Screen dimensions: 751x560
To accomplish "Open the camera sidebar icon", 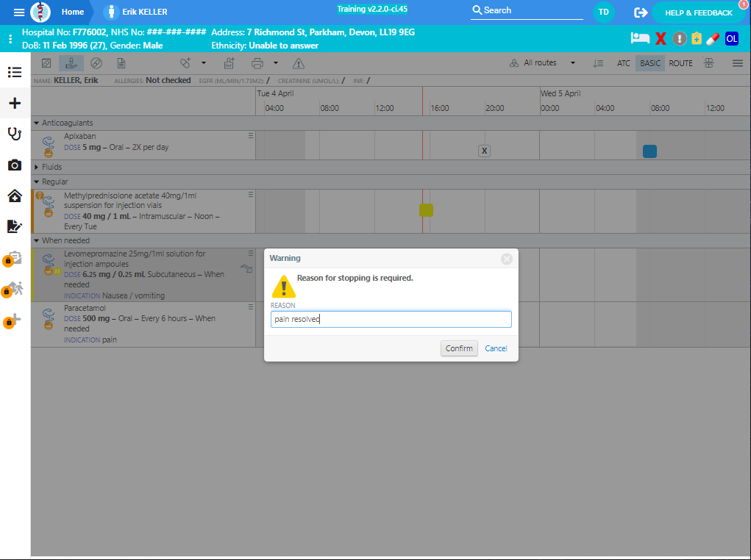I will pyautogui.click(x=15, y=165).
